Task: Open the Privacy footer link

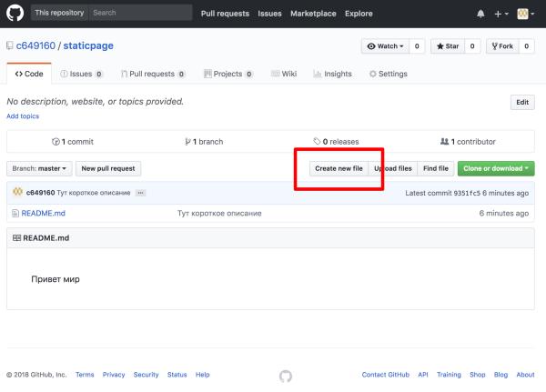Action: 114,375
